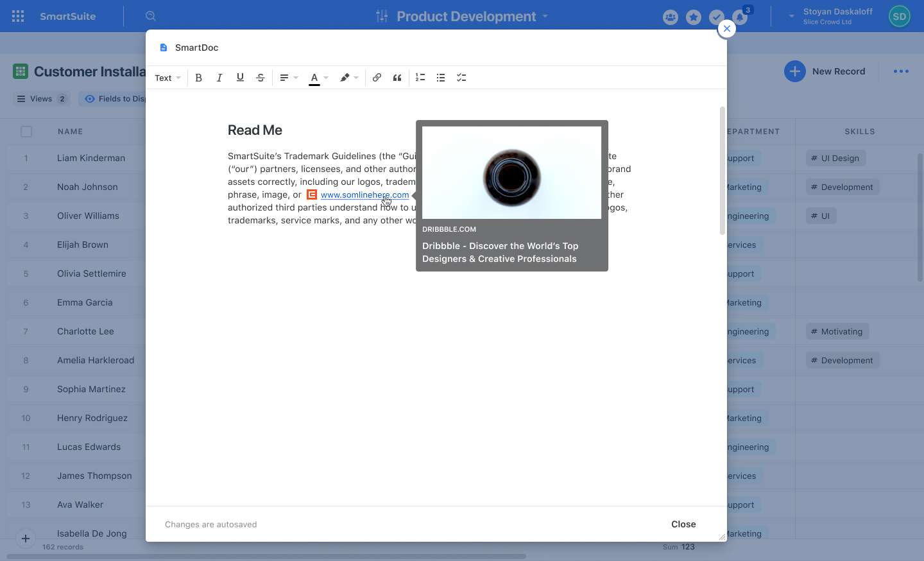Open the three-dots more options menu

pos(901,71)
